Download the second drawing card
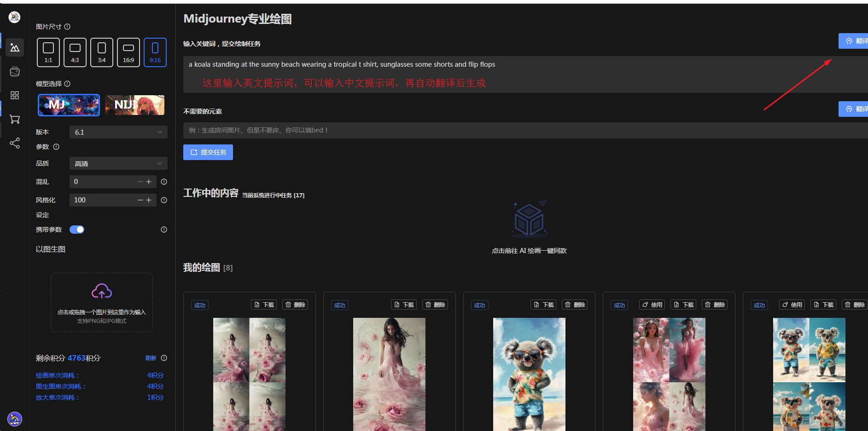This screenshot has height=431, width=868. coord(404,305)
